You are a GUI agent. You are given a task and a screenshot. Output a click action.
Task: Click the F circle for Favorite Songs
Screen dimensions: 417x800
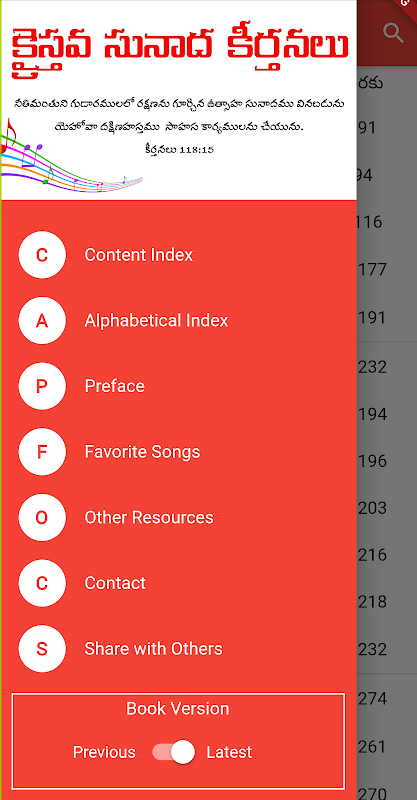(x=42, y=452)
